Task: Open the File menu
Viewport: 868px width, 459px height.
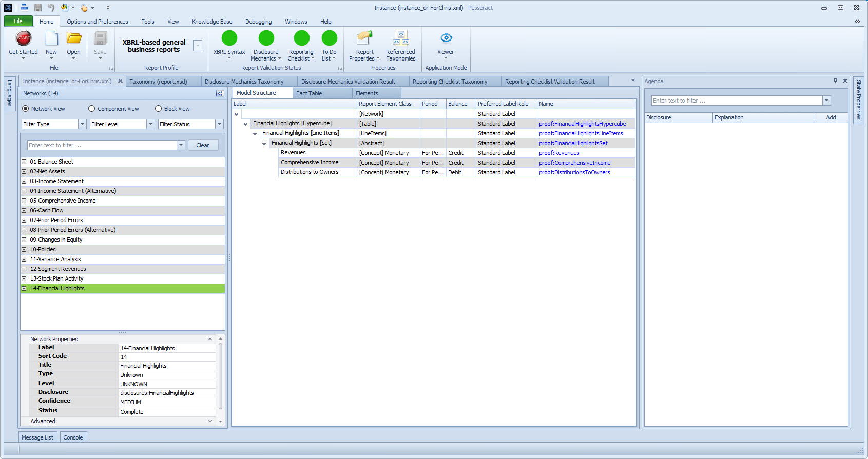Action: tap(18, 21)
